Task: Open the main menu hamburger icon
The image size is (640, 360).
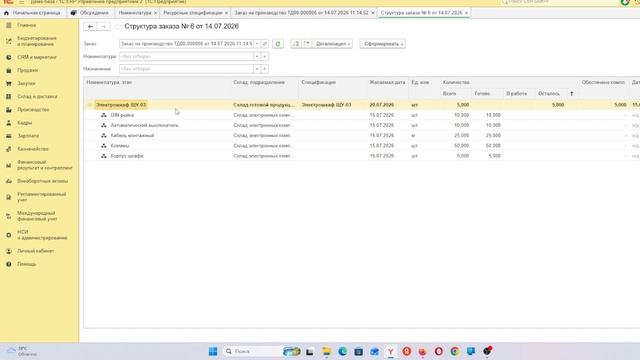Action: tap(22, 2)
